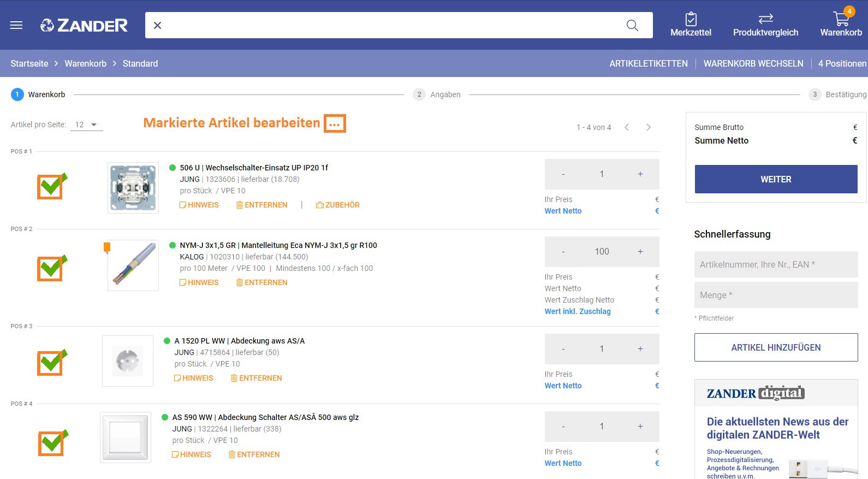Focus the Artikelnummer input field

(x=776, y=264)
